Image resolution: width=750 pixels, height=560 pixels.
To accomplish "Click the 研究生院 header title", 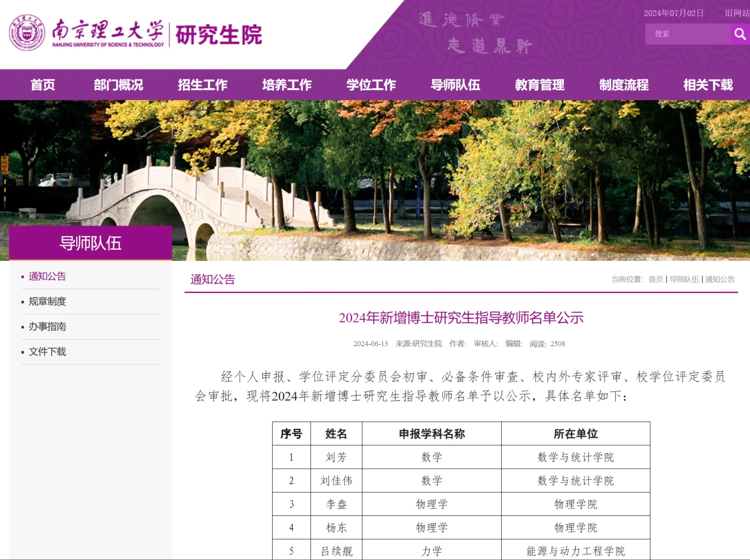I will pos(219,35).
